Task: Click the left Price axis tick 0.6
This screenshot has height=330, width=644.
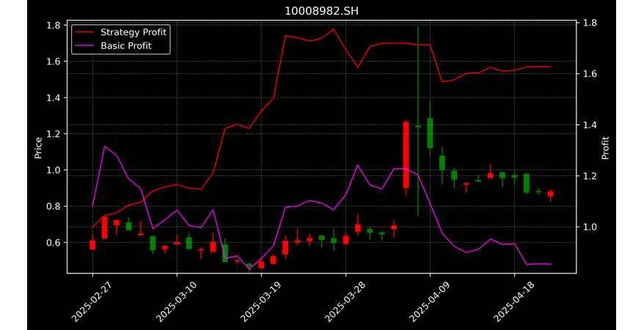Action: pyautogui.click(x=54, y=243)
